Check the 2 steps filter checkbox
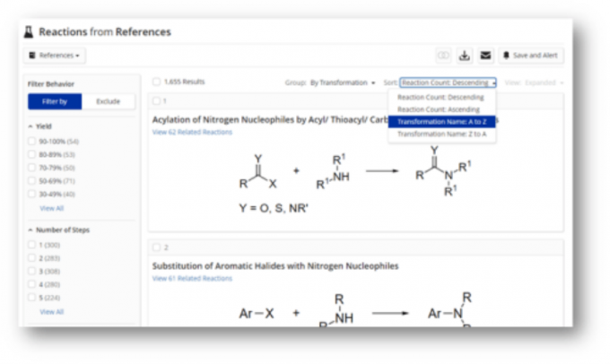Image resolution: width=610 pixels, height=364 pixels. 32,257
